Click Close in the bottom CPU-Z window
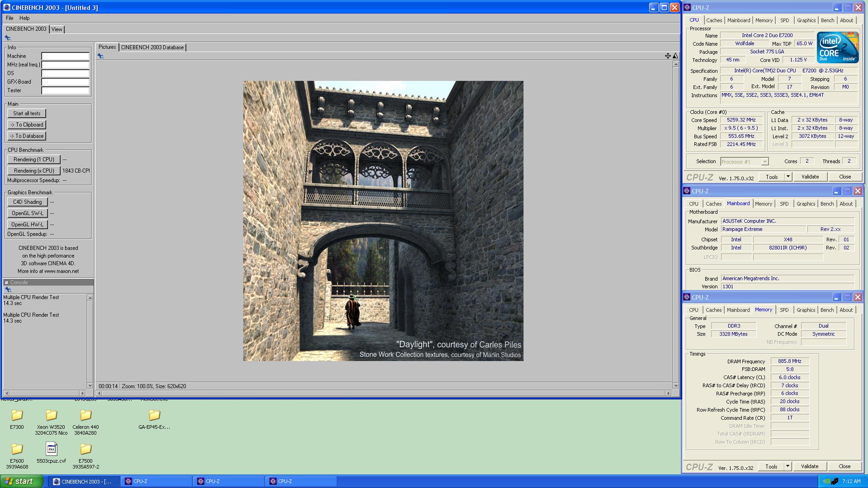Screen dimensions: 868x488 click(844, 466)
